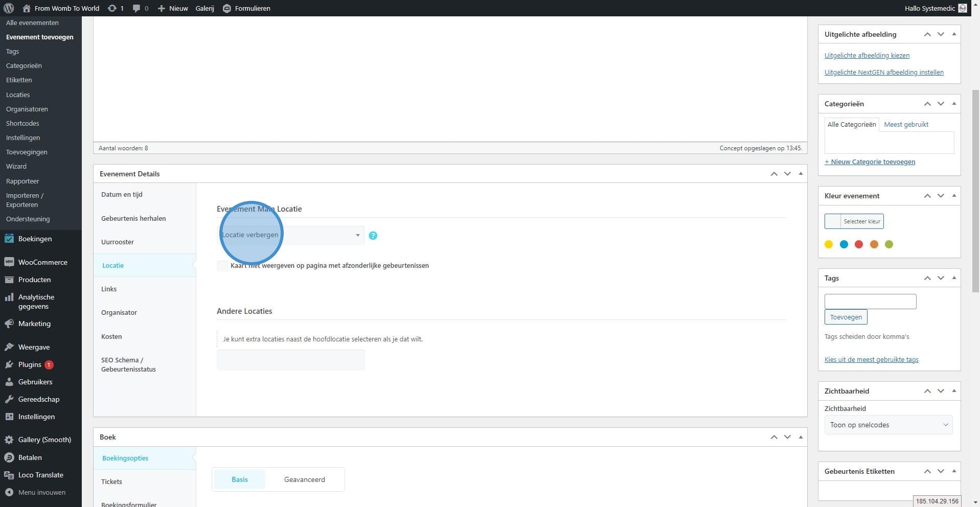Collapse the Tags panel
The image size is (980, 507).
pyautogui.click(x=954, y=278)
